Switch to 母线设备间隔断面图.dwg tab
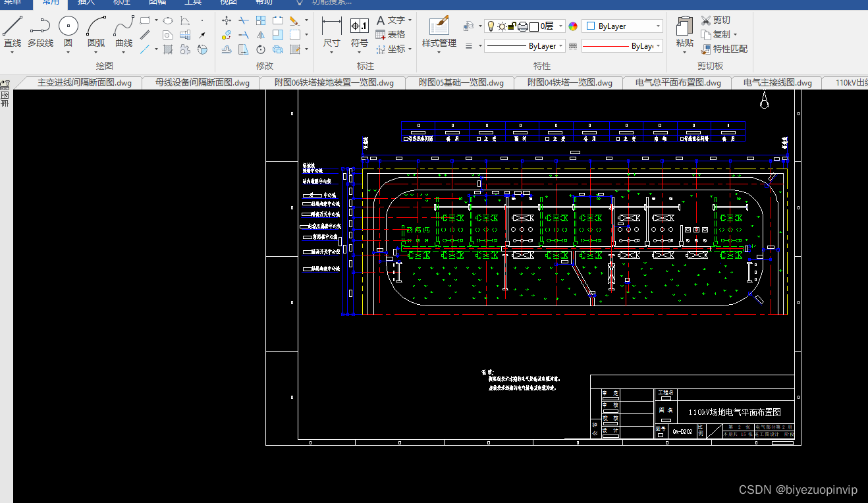This screenshot has width=868, height=503. tap(202, 83)
